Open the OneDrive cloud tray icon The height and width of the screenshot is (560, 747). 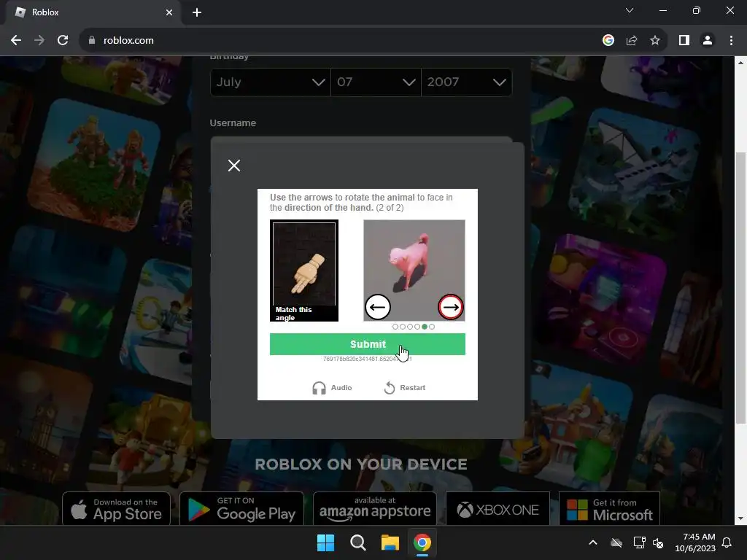(616, 542)
